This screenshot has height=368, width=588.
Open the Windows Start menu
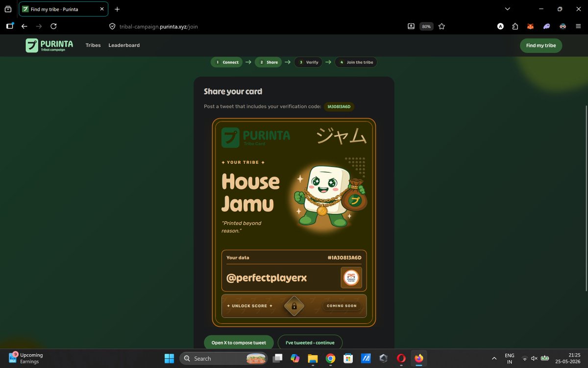click(169, 358)
